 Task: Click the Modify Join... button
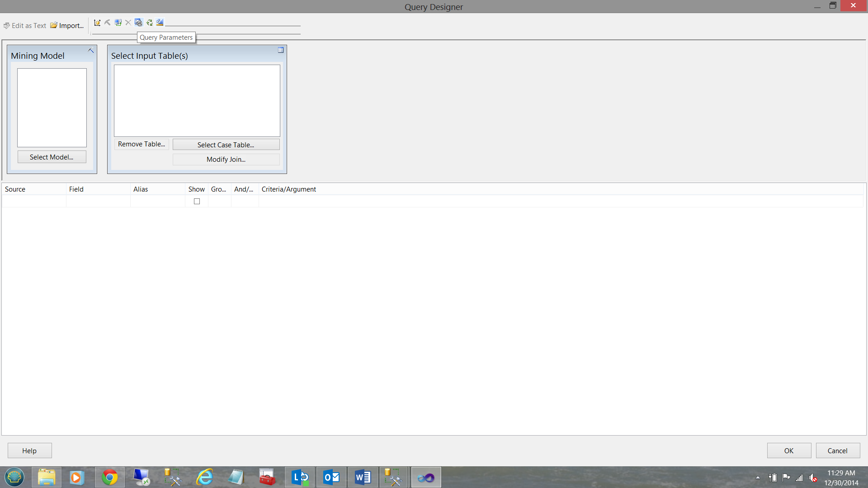point(226,160)
